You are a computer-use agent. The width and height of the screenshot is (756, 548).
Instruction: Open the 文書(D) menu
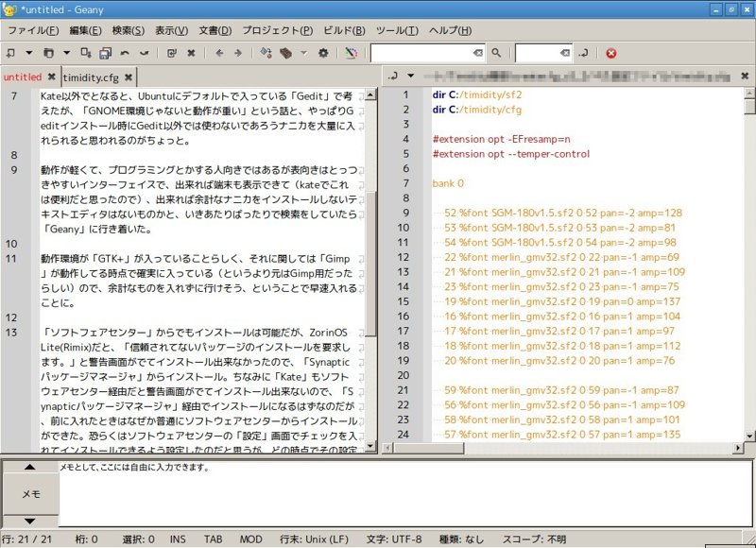pos(215,30)
